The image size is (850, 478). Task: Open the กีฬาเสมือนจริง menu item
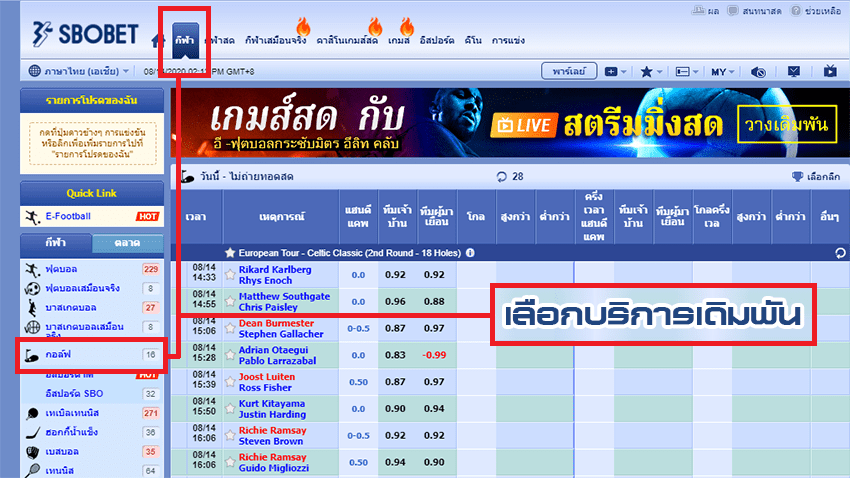[275, 40]
